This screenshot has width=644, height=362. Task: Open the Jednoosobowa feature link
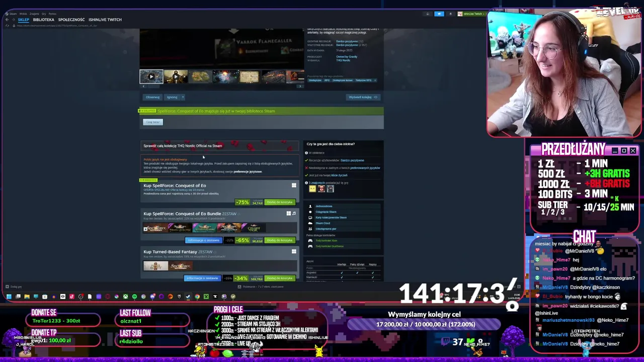[324, 206]
